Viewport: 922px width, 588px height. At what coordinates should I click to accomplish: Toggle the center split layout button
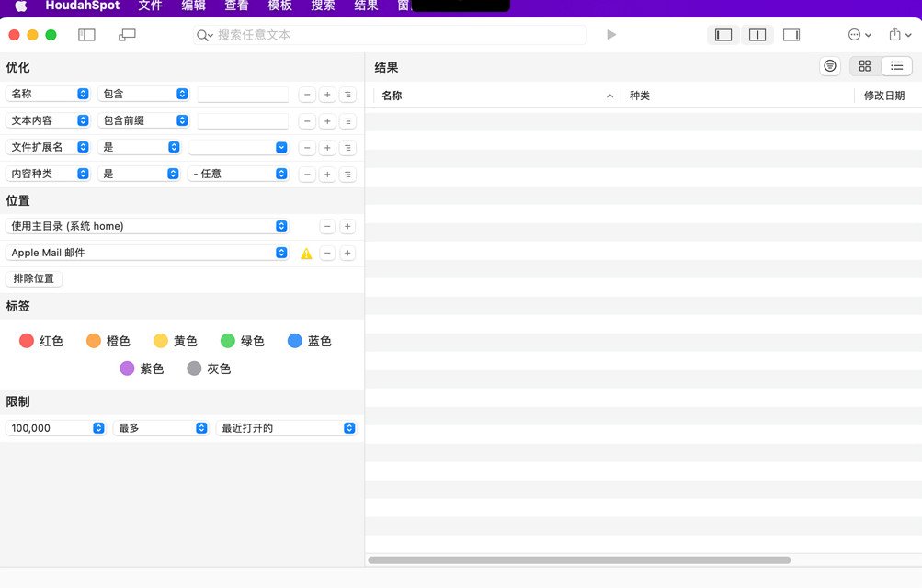[757, 35]
